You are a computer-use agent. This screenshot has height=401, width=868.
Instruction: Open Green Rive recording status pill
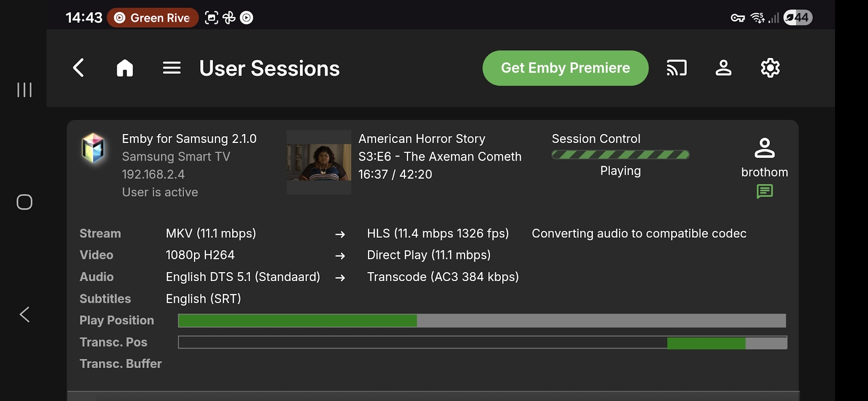[153, 18]
